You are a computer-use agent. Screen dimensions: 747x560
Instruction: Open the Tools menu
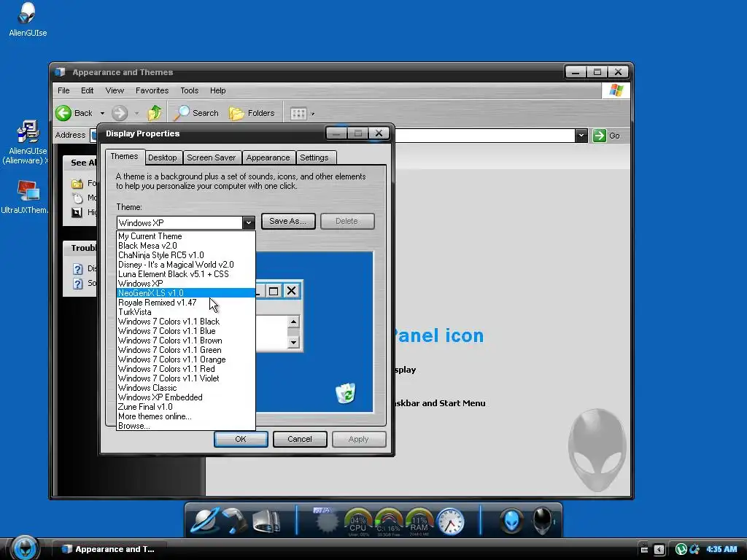pyautogui.click(x=189, y=90)
